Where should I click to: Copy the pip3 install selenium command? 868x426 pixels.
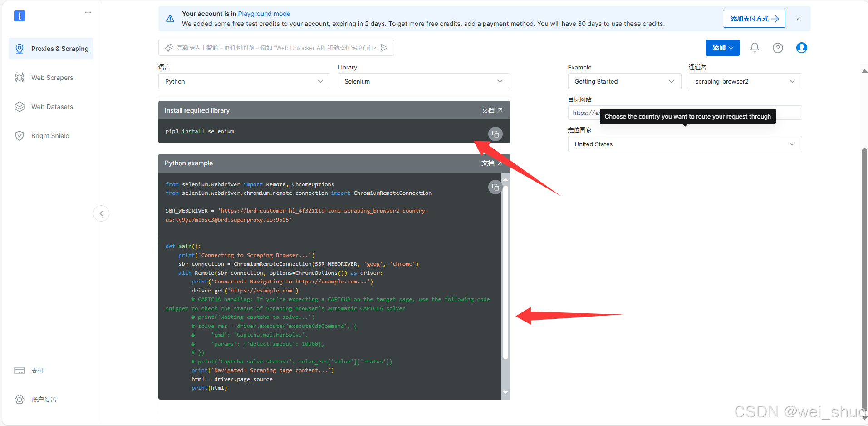tap(495, 134)
